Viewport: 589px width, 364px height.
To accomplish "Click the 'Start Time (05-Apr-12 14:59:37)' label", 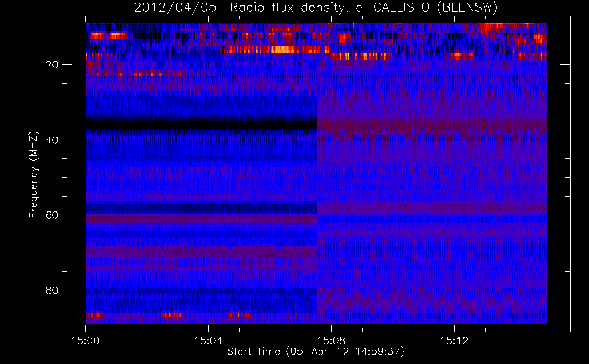I will (x=316, y=352).
